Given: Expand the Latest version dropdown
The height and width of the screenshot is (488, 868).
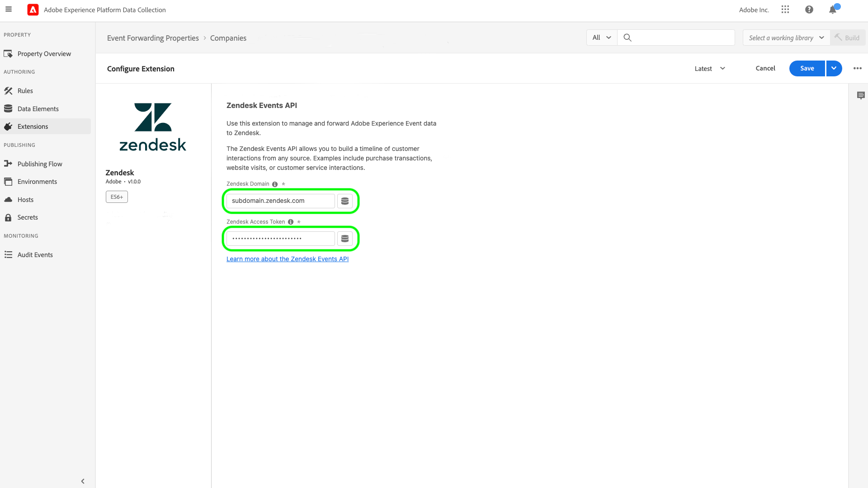Looking at the screenshot, I should point(710,69).
